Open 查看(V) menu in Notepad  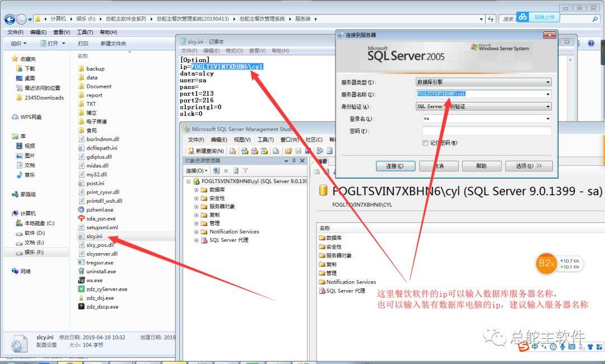tap(257, 50)
